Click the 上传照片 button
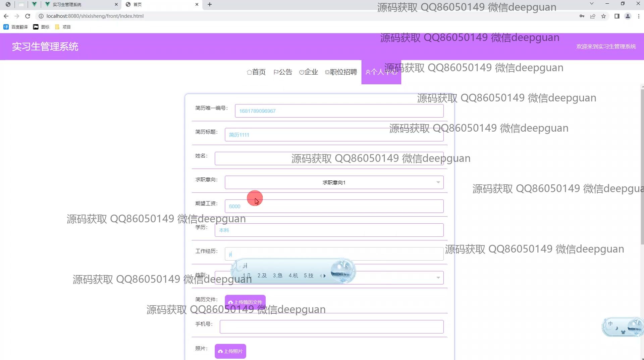 [230, 351]
